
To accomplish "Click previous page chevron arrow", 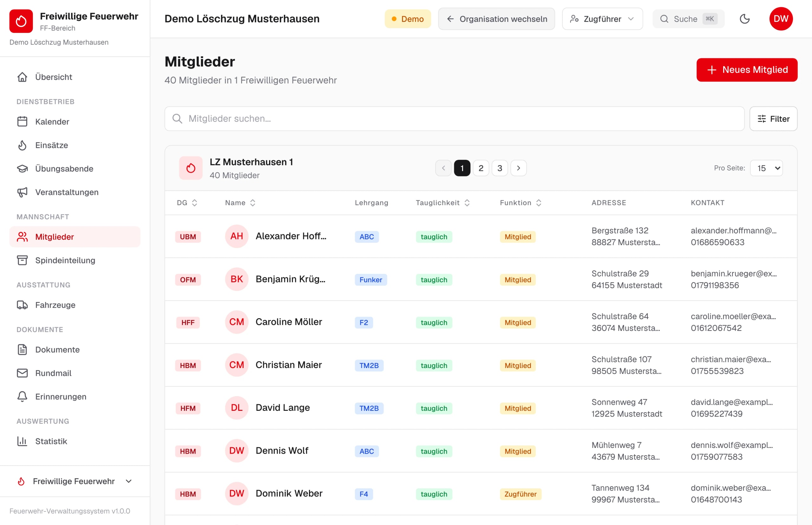I will (443, 168).
